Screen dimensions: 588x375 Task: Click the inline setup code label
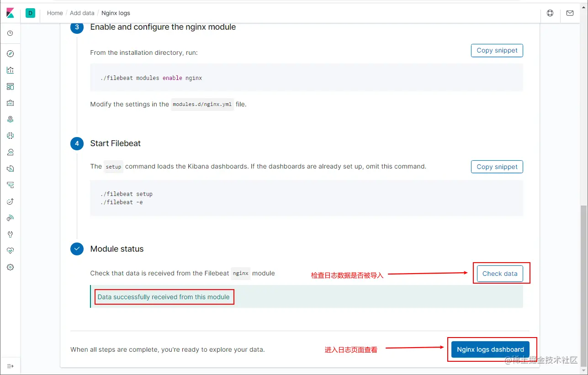[113, 167]
